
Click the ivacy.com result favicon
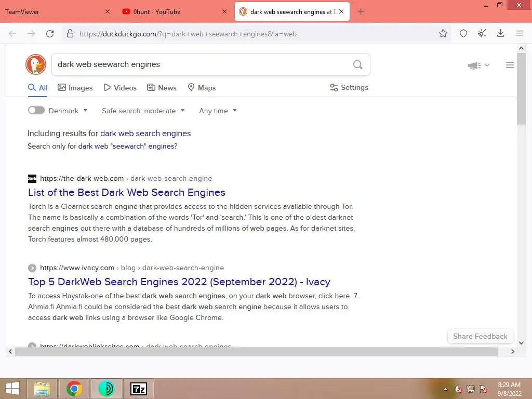coord(32,268)
